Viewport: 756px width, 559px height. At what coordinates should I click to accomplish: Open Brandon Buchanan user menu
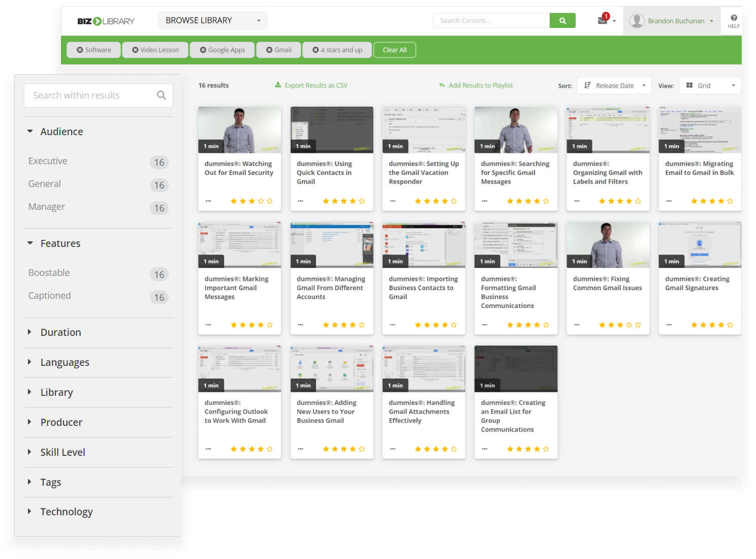tap(672, 21)
